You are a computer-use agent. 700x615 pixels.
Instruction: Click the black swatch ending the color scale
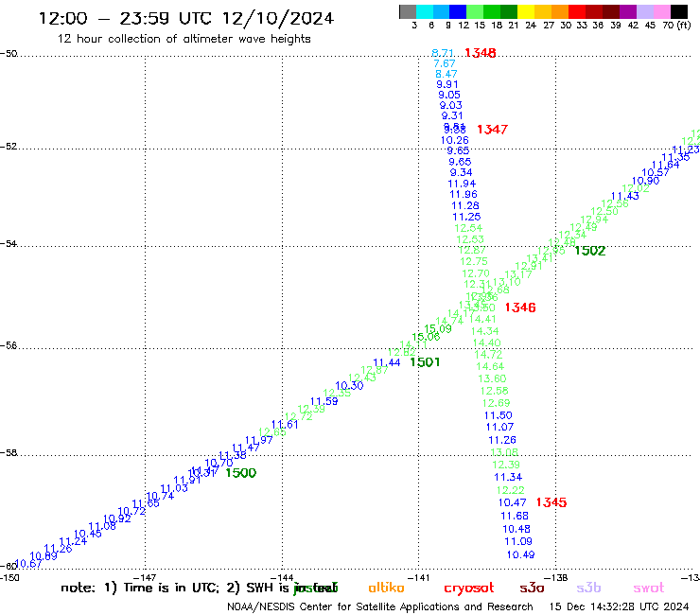tap(679, 11)
